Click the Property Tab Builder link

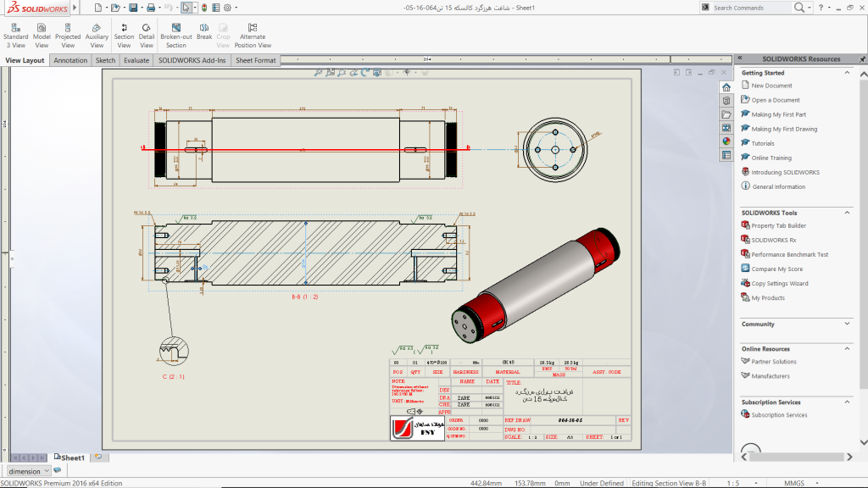[x=778, y=225]
